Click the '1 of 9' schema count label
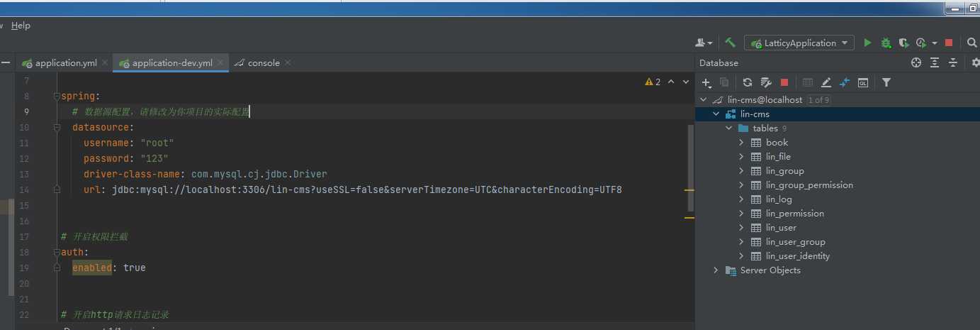The height and width of the screenshot is (330, 980). (x=818, y=100)
